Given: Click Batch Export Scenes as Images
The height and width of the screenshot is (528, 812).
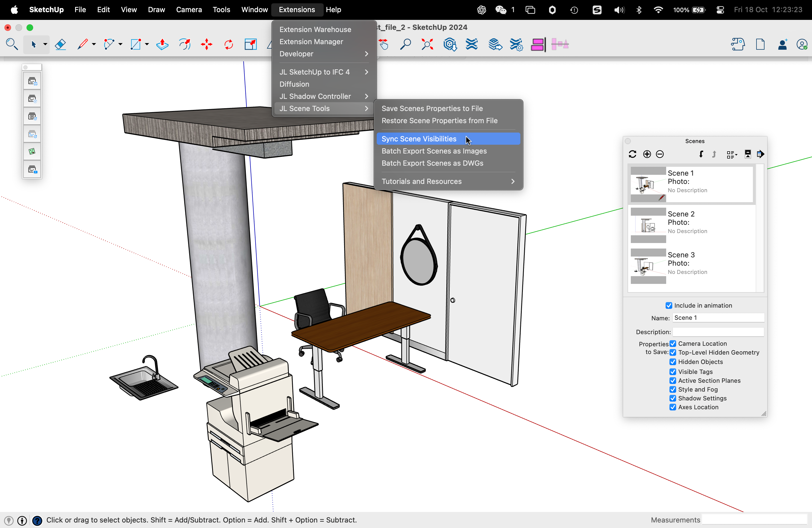Looking at the screenshot, I should pyautogui.click(x=434, y=151).
